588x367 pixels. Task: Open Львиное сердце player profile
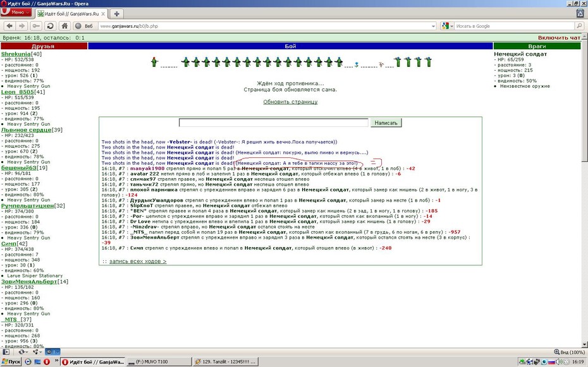pyautogui.click(x=27, y=129)
